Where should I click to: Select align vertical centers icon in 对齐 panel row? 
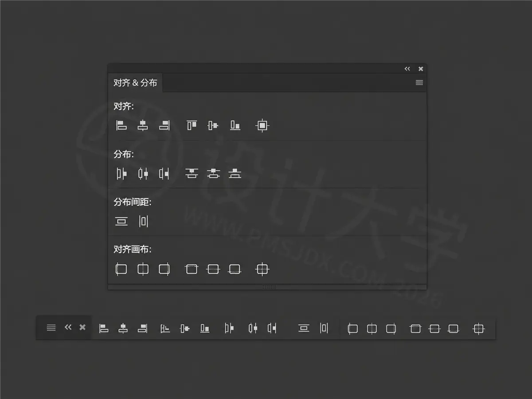[213, 125]
